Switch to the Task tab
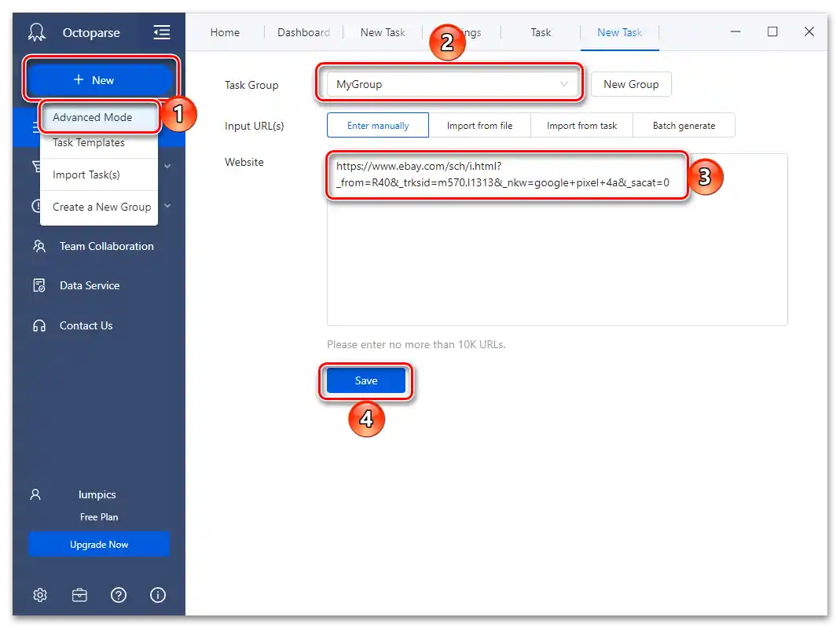Viewport: 840px width, 628px height. (x=541, y=32)
